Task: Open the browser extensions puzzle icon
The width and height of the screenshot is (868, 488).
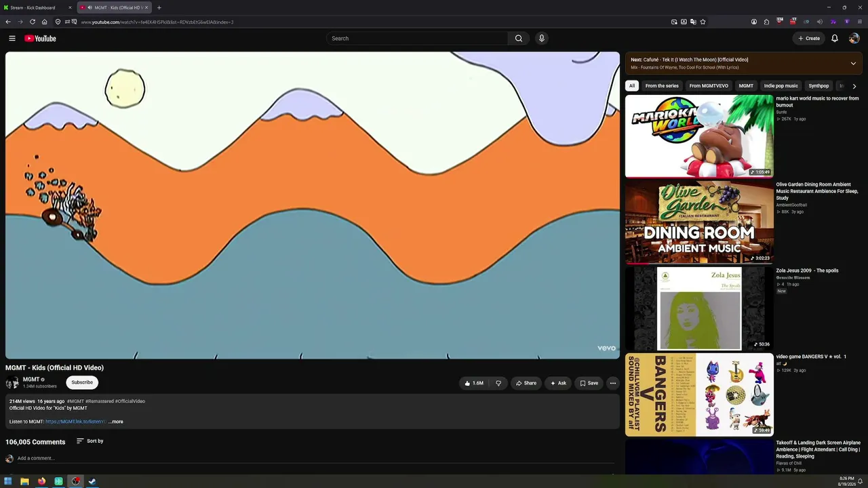Action: point(766,22)
